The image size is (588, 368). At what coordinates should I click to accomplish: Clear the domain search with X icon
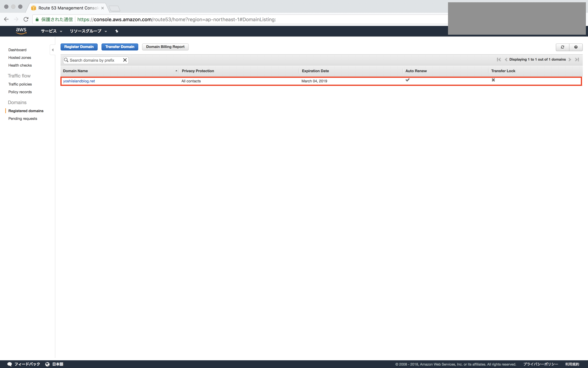(125, 60)
